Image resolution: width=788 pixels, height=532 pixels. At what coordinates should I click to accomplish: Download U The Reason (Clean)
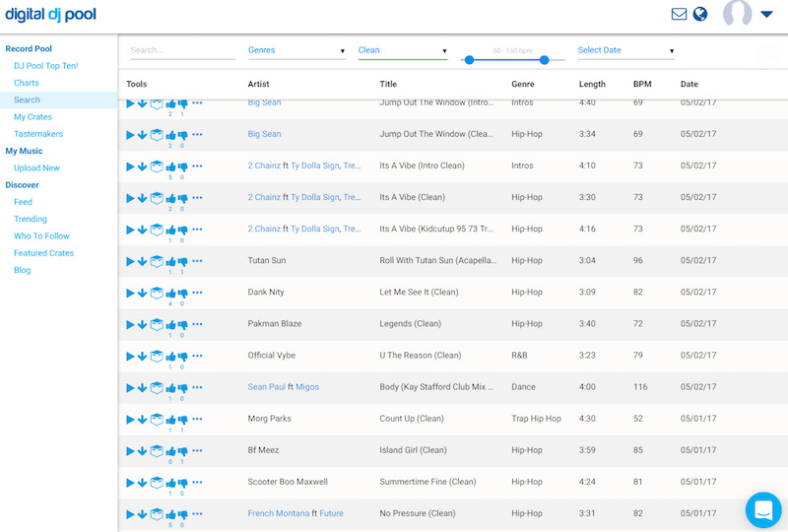142,357
